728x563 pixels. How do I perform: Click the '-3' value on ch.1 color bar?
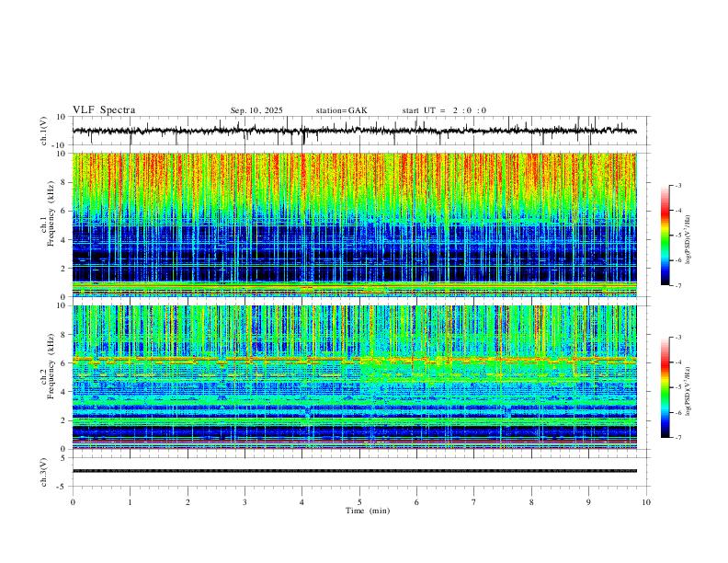tap(677, 185)
